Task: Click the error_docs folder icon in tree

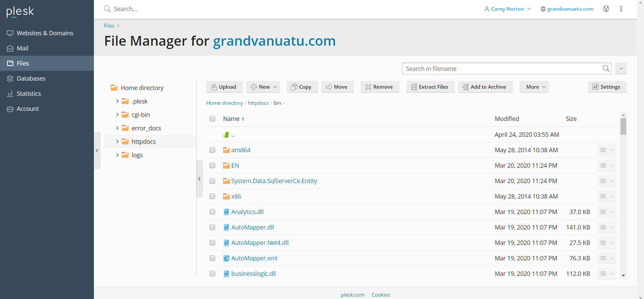Action: click(125, 128)
